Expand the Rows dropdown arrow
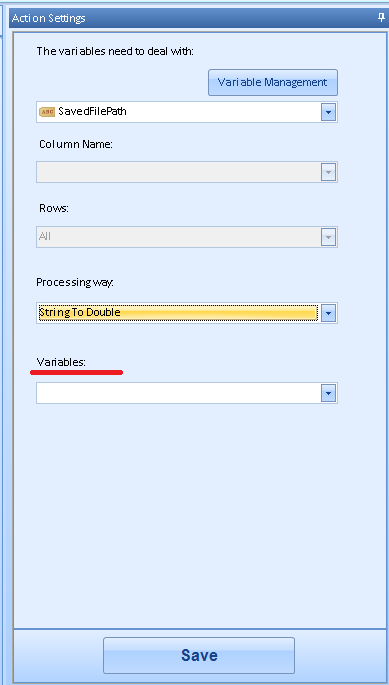389x685 pixels. click(328, 237)
